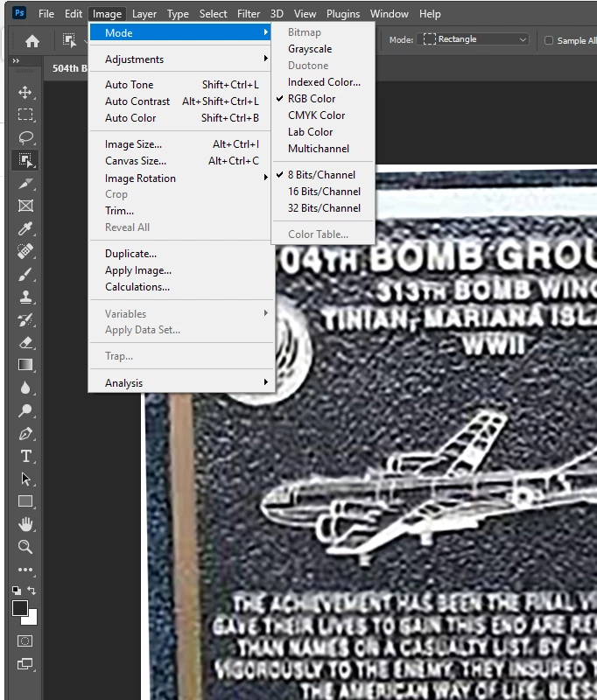Select the Move tool
The height and width of the screenshot is (700, 597).
[x=25, y=93]
